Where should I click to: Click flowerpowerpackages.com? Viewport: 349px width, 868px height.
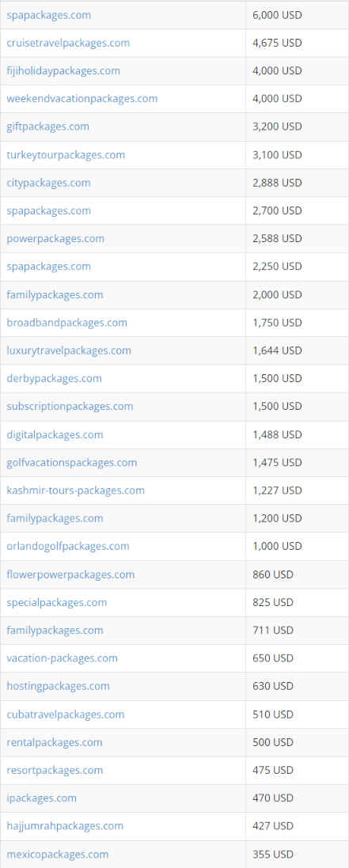tap(70, 574)
